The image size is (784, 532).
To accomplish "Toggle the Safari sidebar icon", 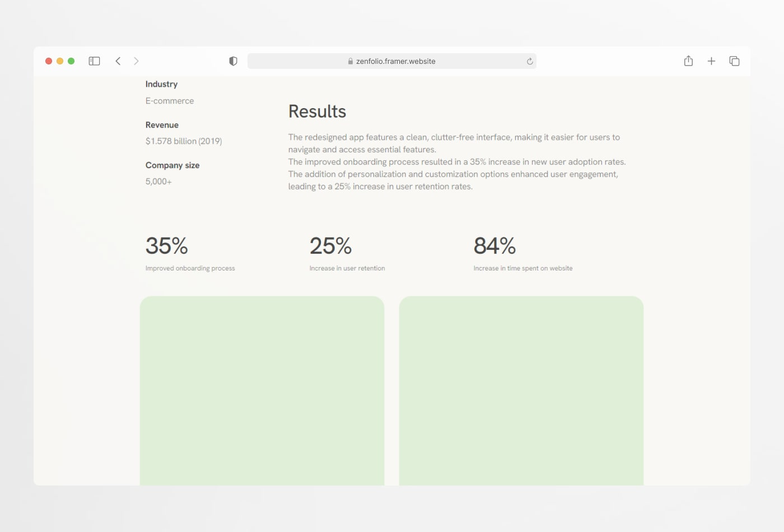I will [x=94, y=61].
